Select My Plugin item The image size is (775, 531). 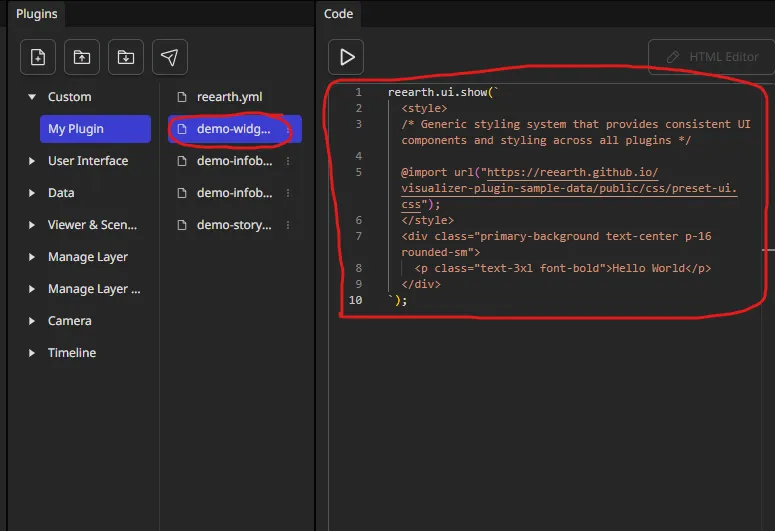[95, 129]
